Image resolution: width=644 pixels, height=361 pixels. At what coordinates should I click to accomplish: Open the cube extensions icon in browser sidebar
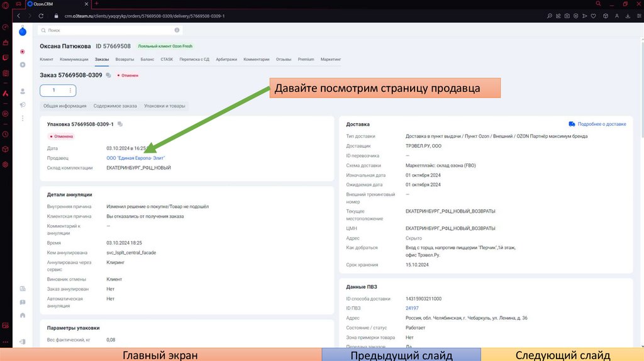click(5, 149)
